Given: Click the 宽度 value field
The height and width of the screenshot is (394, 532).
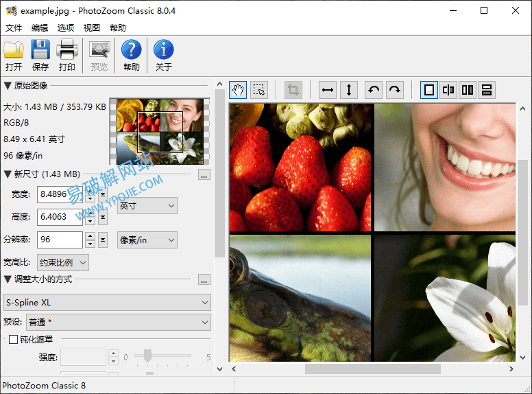Looking at the screenshot, I should (60, 194).
